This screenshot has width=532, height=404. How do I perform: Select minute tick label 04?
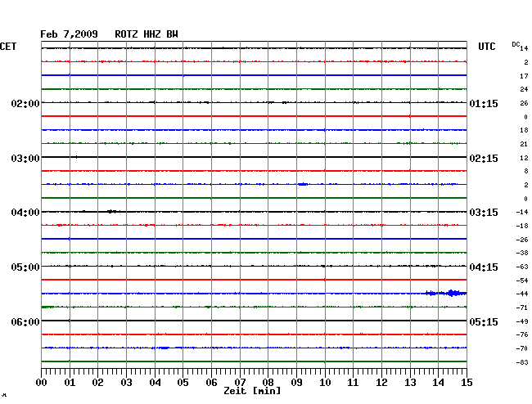(155, 383)
